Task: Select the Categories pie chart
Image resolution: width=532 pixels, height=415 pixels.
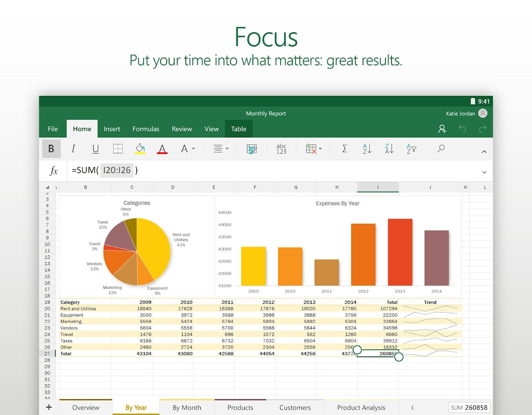Action: (x=137, y=251)
